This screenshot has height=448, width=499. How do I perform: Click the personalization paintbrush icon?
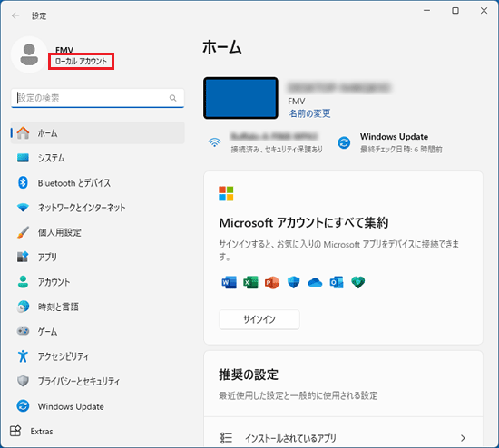(x=23, y=232)
